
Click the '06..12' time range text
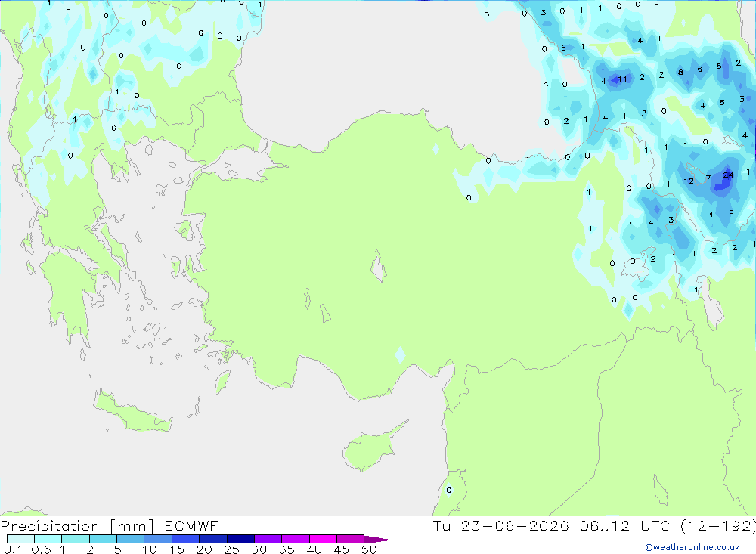pyautogui.click(x=605, y=525)
